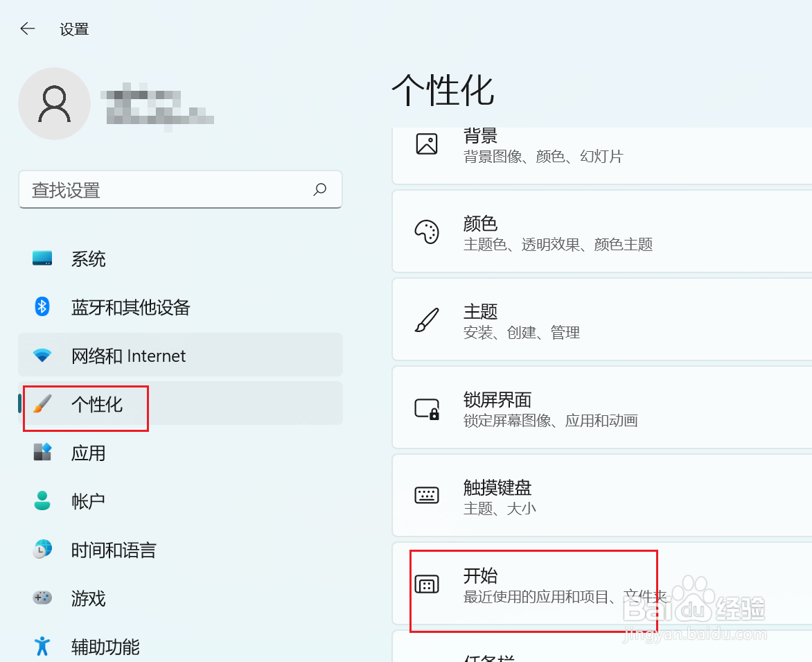Screen dimensions: 812x662
Task: Select the 网络和 Internet Wi-Fi icon
Action: (x=42, y=355)
